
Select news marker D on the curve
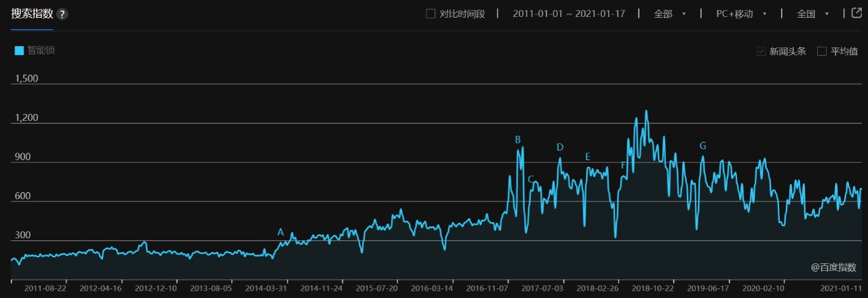(560, 147)
